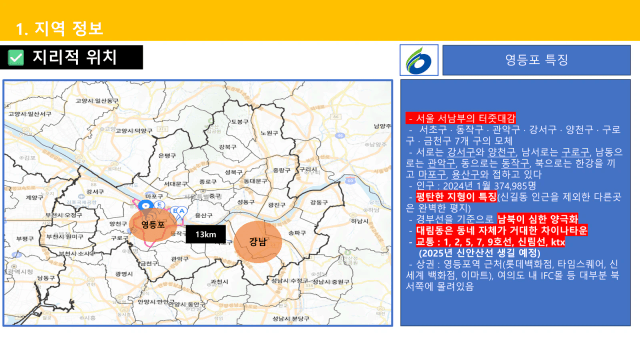Click the 서대문구 label on the map

[176, 184]
